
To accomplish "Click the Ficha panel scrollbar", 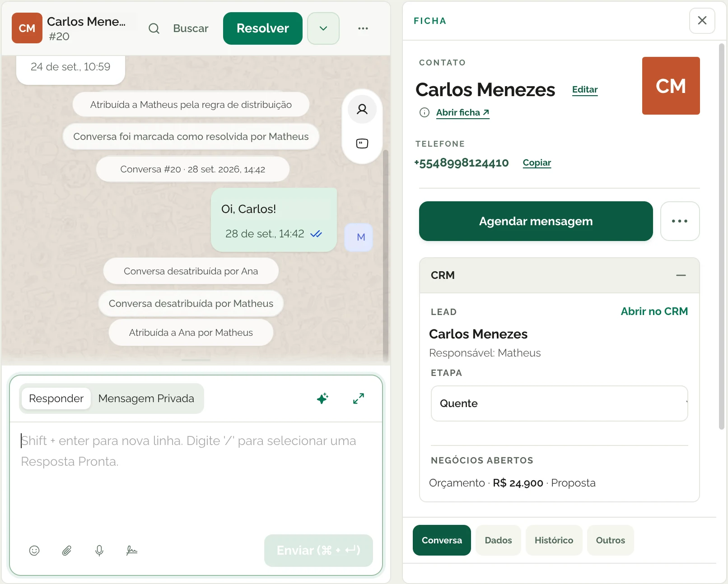I will click(722, 236).
